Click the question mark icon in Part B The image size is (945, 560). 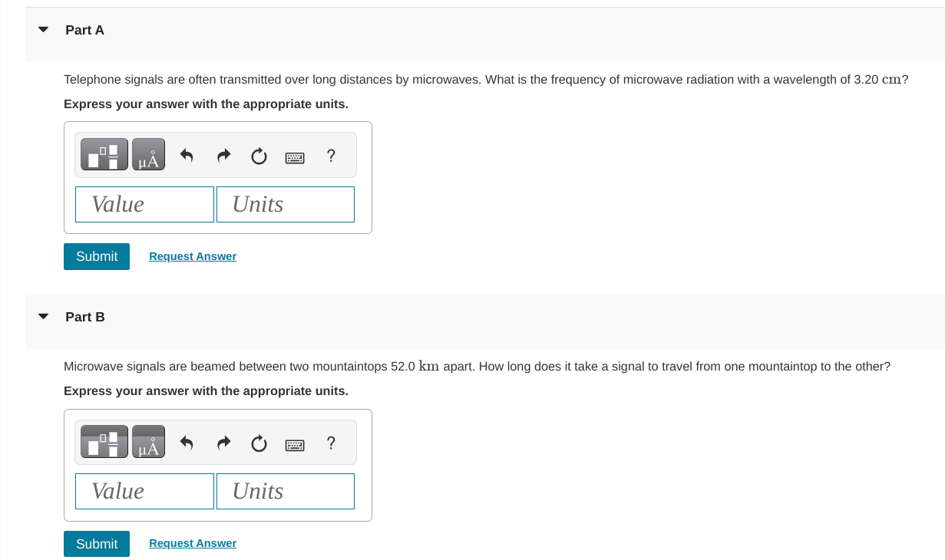(x=331, y=443)
